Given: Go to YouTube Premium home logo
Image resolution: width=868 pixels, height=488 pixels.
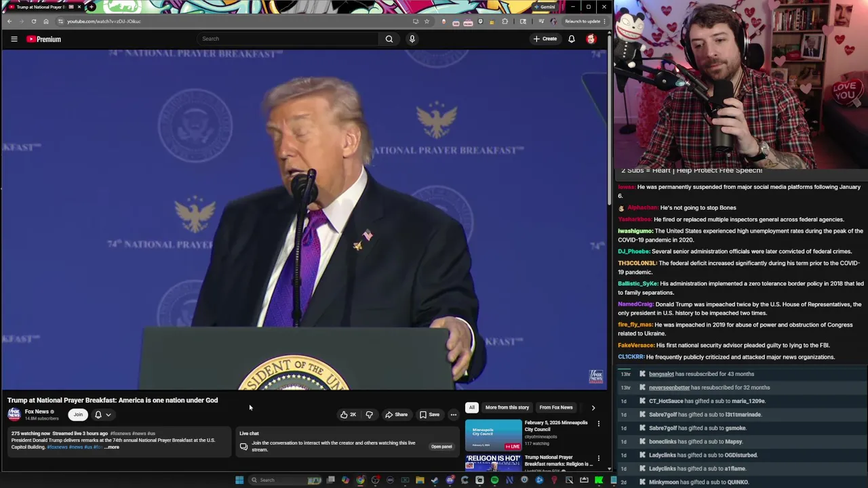Looking at the screenshot, I should point(44,39).
